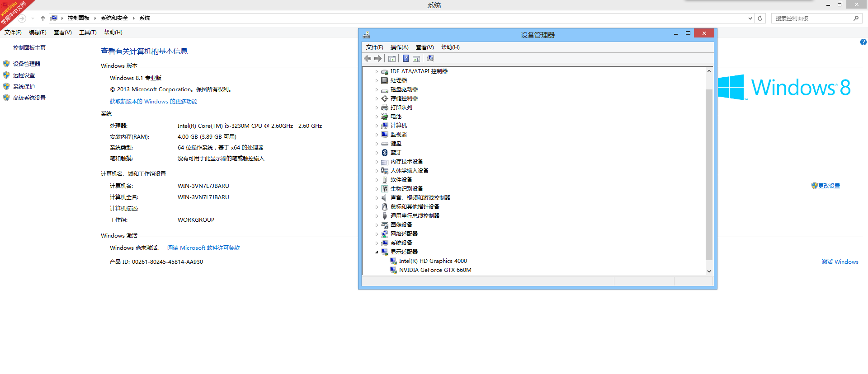
Task: Click keyboard icon for 键盘
Action: click(385, 144)
